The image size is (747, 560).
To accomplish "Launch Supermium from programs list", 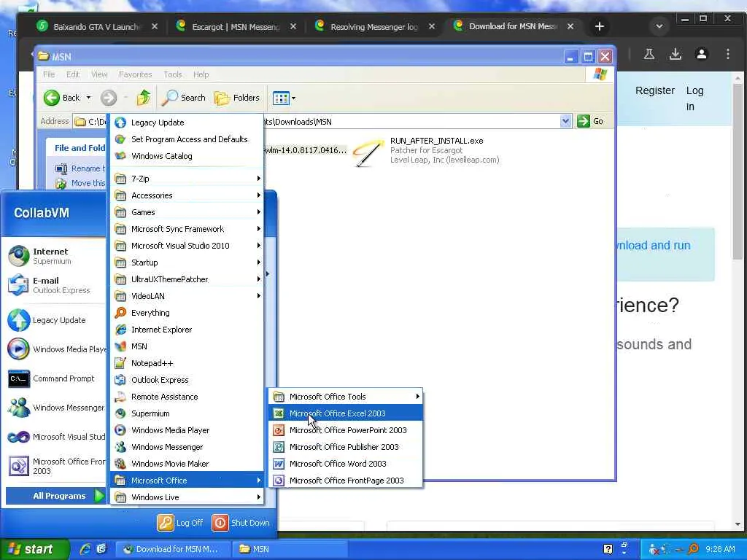I will pos(187,413).
